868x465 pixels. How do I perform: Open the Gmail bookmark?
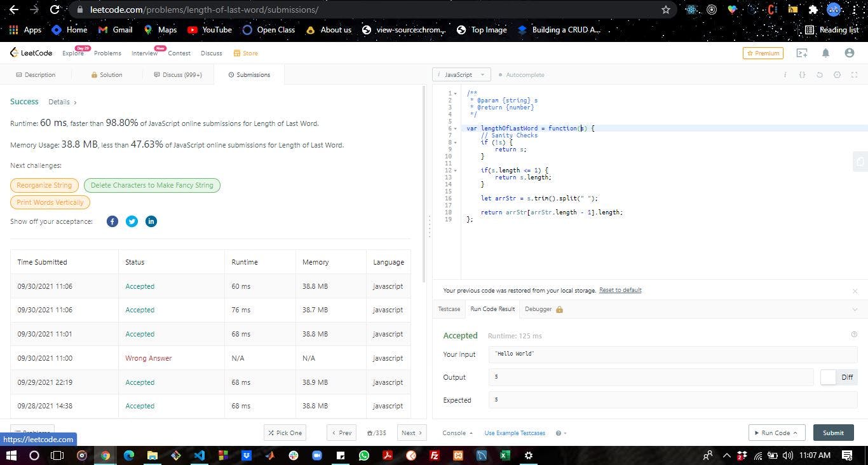click(116, 30)
